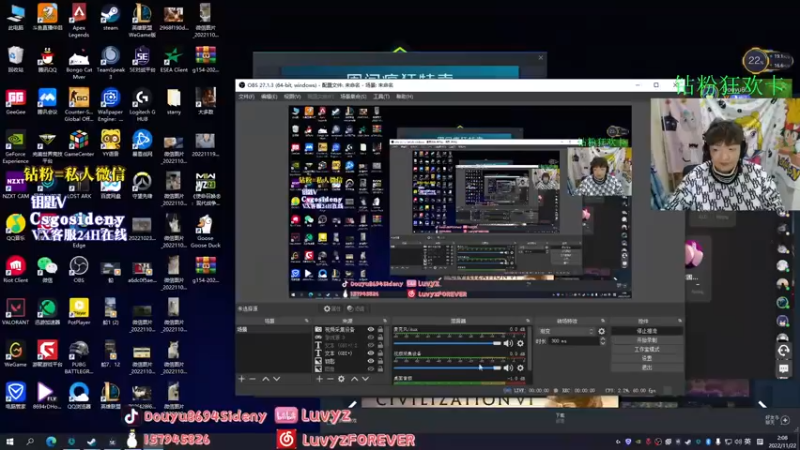The height and width of the screenshot is (450, 800).
Task: Select the scene entry in the scenes list
Action: click(273, 330)
